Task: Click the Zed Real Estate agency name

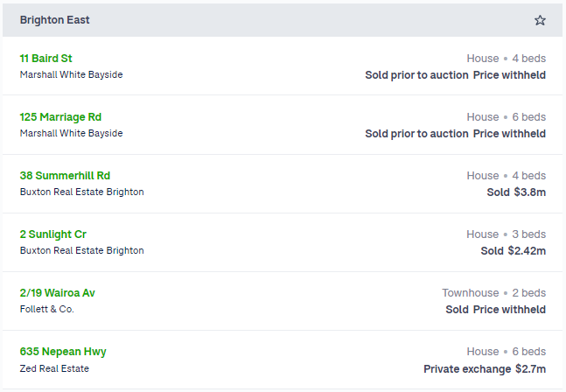Action: (54, 368)
